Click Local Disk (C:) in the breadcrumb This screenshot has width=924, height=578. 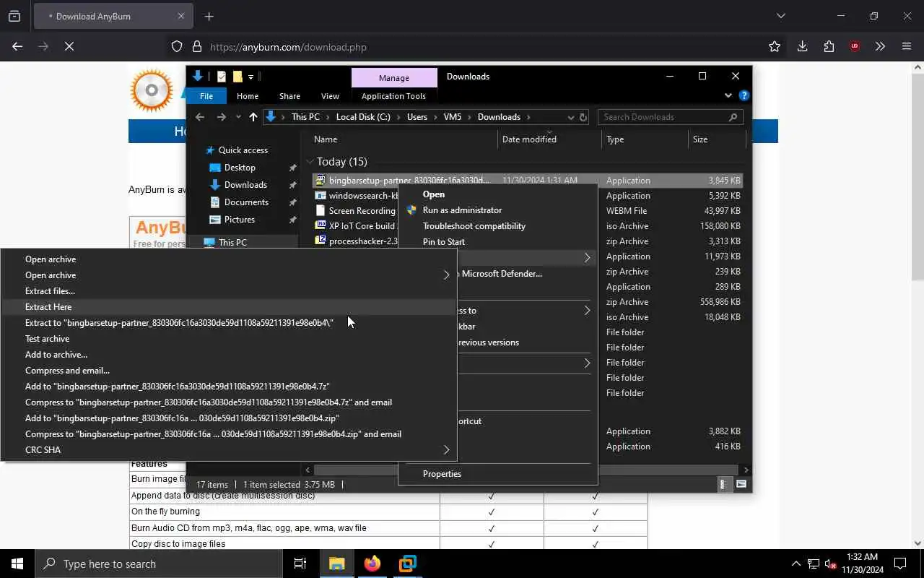point(363,117)
